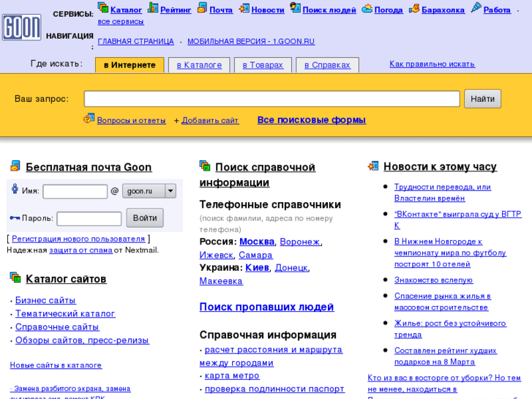Switch to в Товарах tab
The width and height of the screenshot is (532, 399).
263,65
